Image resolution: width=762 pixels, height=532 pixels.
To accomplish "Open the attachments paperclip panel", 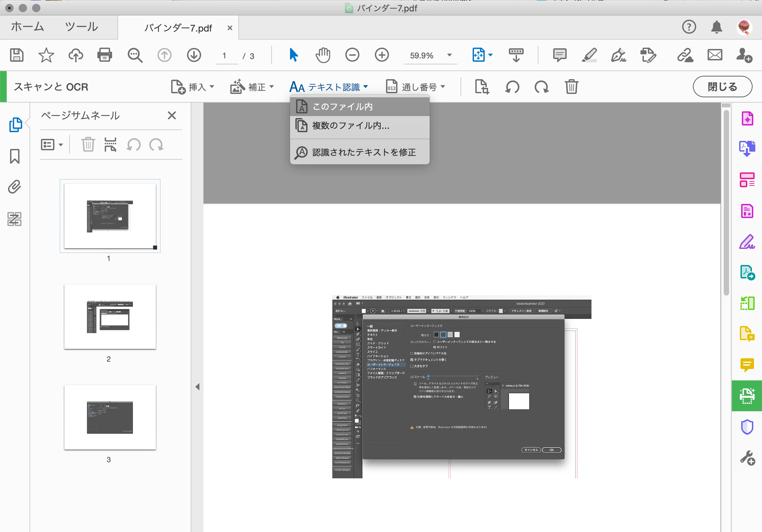I will point(15,187).
